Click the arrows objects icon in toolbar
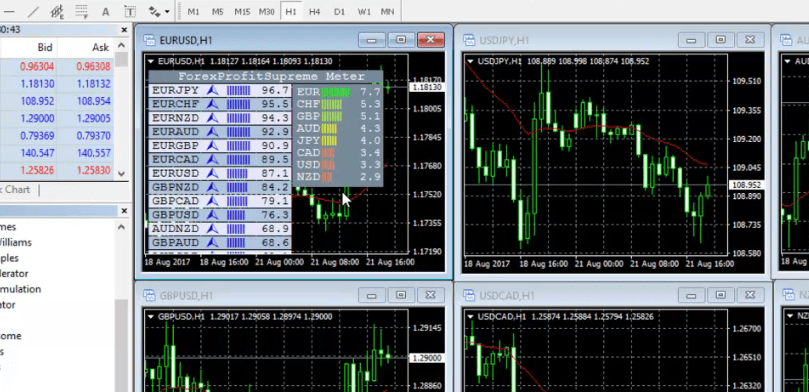This screenshot has height=392, width=809. [154, 11]
